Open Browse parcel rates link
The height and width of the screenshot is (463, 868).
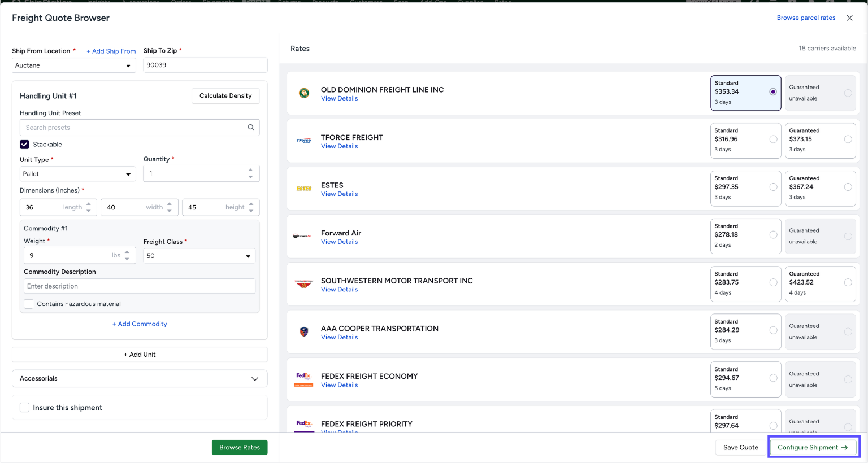click(x=806, y=18)
